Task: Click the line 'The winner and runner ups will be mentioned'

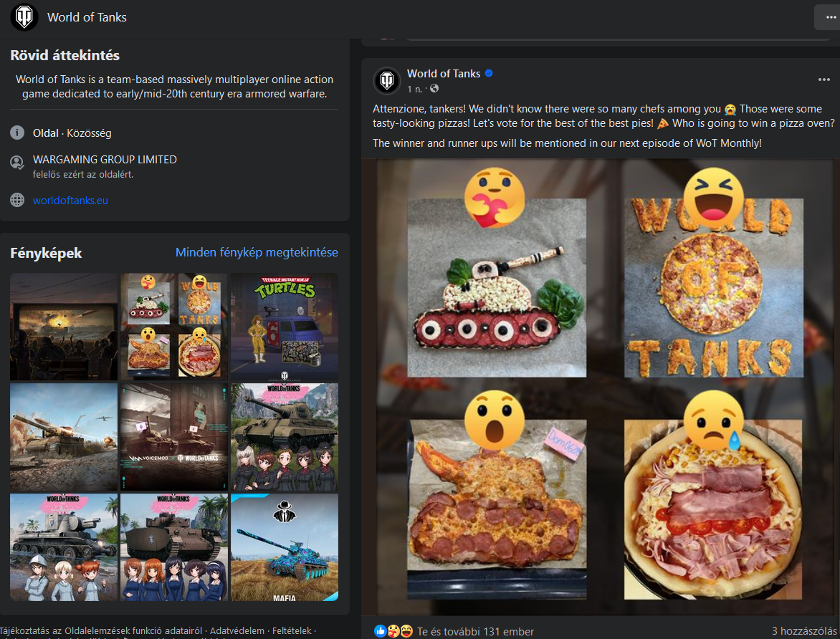Action: pos(568,143)
